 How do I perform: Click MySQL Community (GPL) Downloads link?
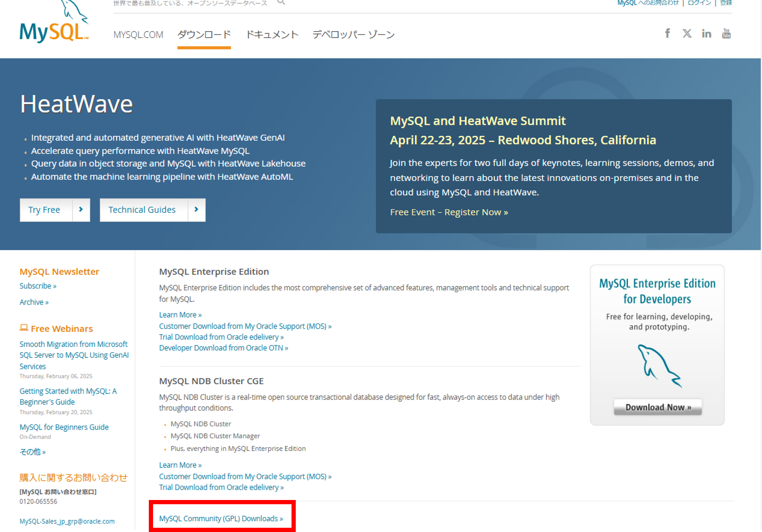pos(221,518)
